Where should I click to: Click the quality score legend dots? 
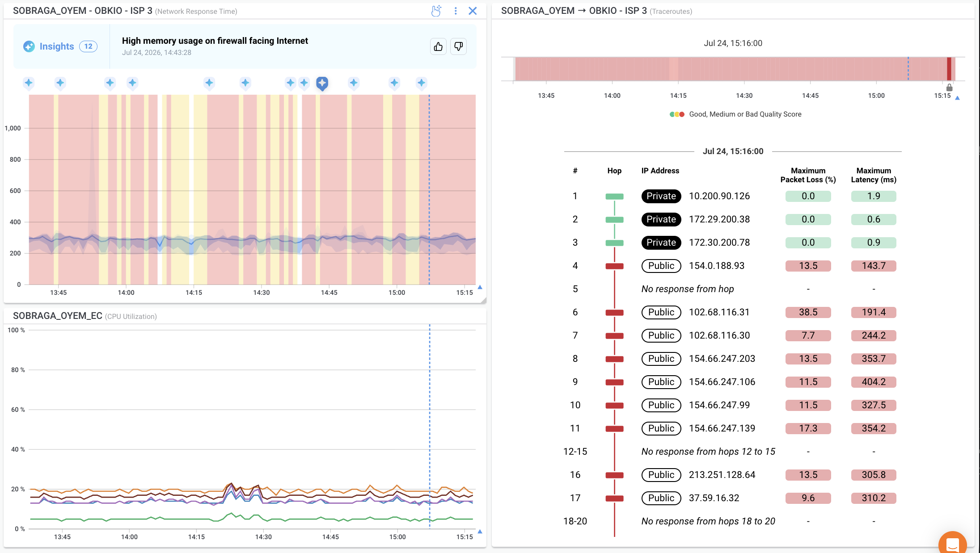677,114
